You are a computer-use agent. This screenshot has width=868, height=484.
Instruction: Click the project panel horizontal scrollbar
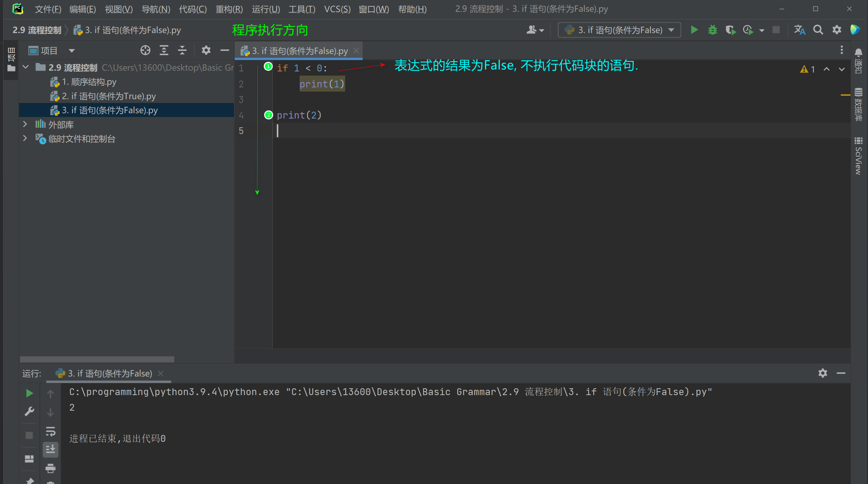(97, 359)
